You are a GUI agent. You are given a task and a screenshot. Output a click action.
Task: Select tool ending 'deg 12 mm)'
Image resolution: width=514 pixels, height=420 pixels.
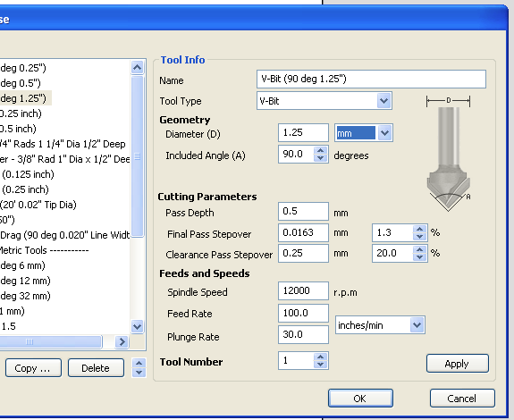click(x=25, y=281)
